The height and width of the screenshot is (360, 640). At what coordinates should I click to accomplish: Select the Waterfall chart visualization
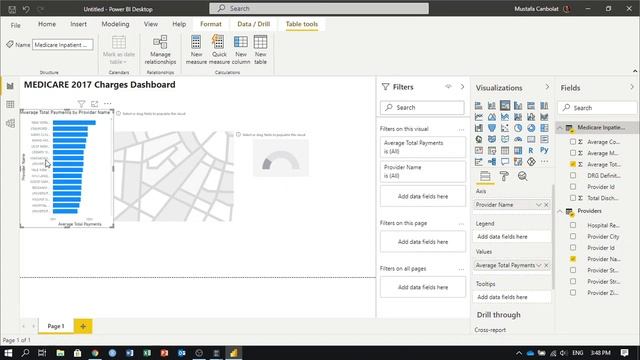(479, 128)
